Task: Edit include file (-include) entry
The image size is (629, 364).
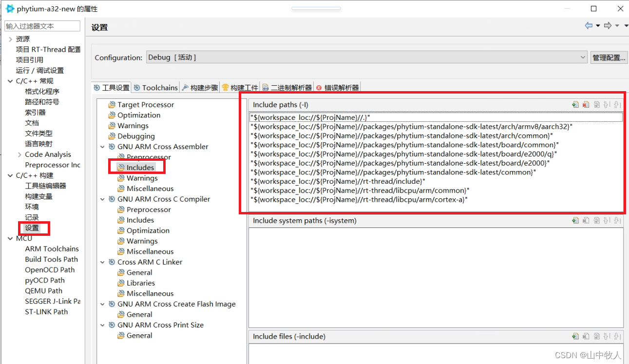Action: click(596, 336)
